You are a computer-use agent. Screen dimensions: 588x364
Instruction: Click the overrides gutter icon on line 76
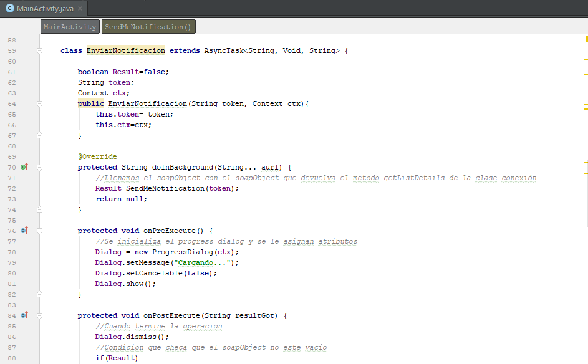point(24,230)
